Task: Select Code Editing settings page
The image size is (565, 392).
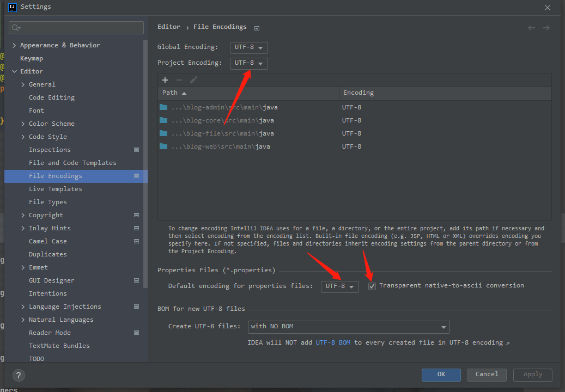Action: pos(52,97)
